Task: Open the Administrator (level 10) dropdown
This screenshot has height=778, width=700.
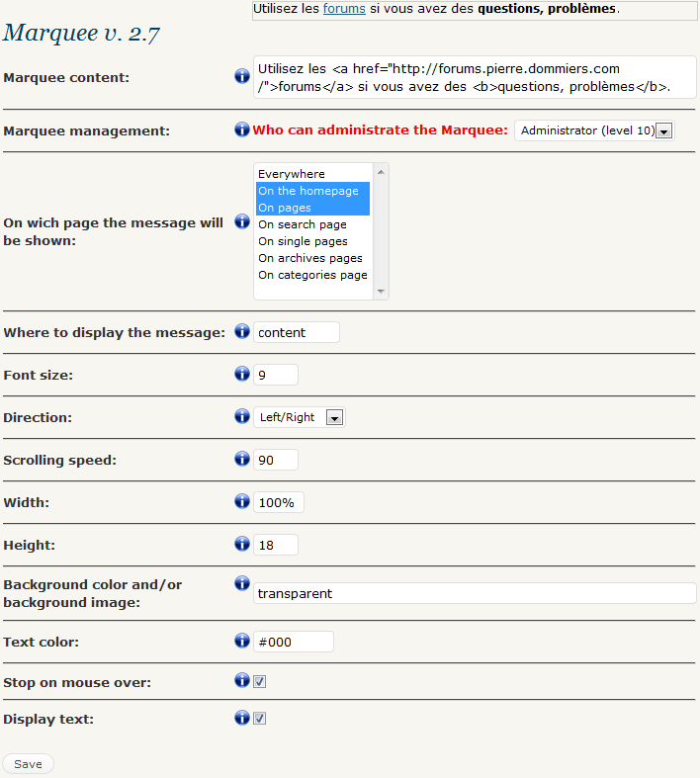Action: click(594, 130)
